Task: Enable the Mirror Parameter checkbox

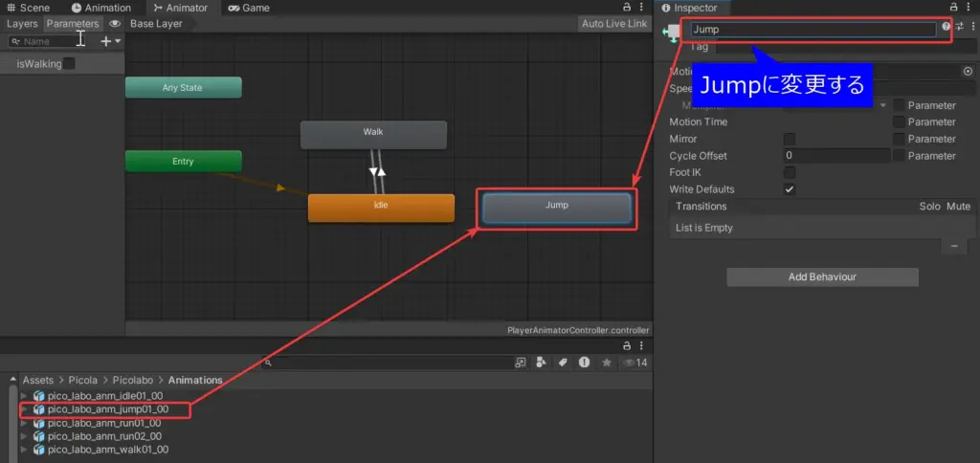Action: point(899,139)
